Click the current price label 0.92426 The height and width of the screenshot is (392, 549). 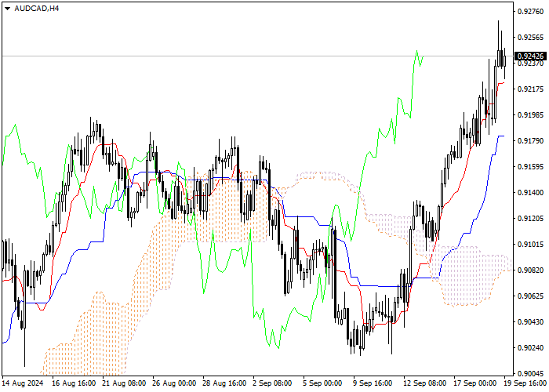point(530,56)
